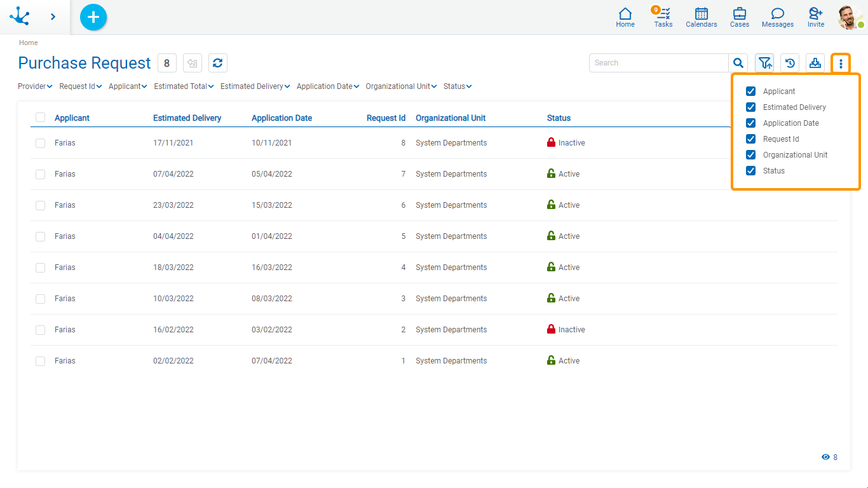Select the row checkbox for Request 8
Screen dimensions: 868x488
pos(40,143)
